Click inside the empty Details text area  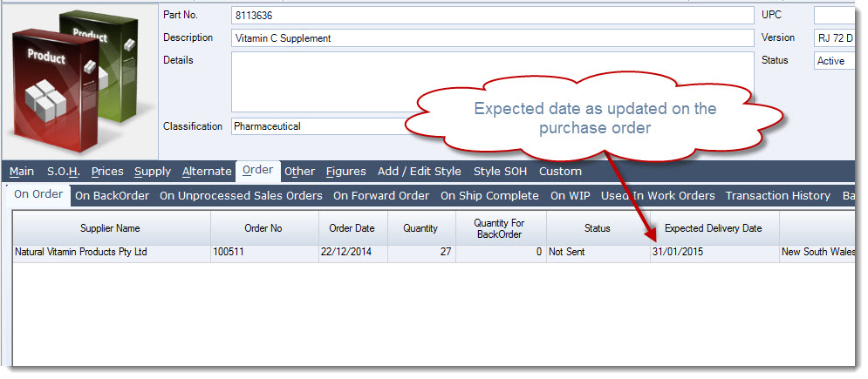tap(493, 82)
